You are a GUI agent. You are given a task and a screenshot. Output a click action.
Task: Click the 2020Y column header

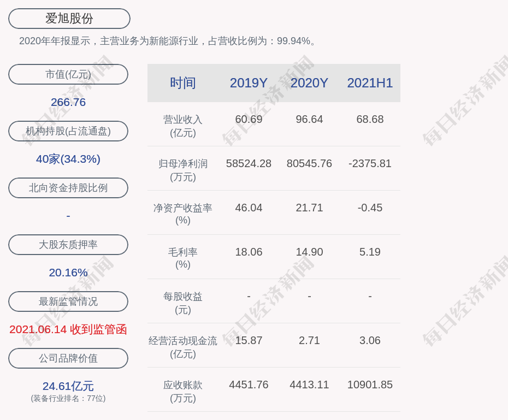[309, 83]
